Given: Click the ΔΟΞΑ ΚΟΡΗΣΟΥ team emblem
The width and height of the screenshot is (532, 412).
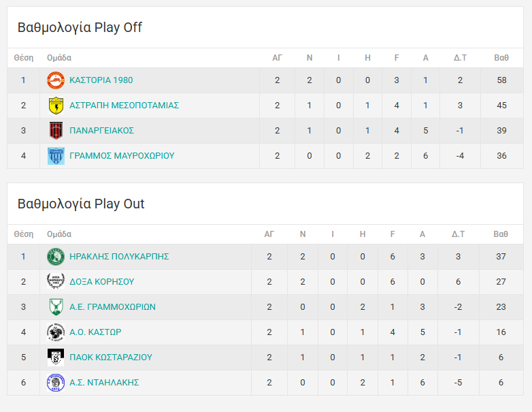Looking at the screenshot, I should [x=56, y=282].
